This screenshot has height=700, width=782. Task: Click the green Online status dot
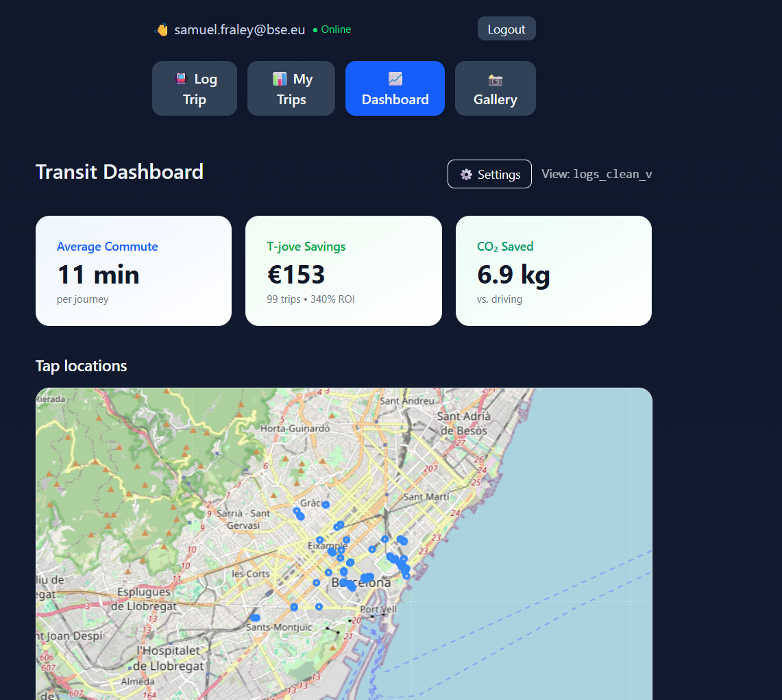tap(315, 30)
